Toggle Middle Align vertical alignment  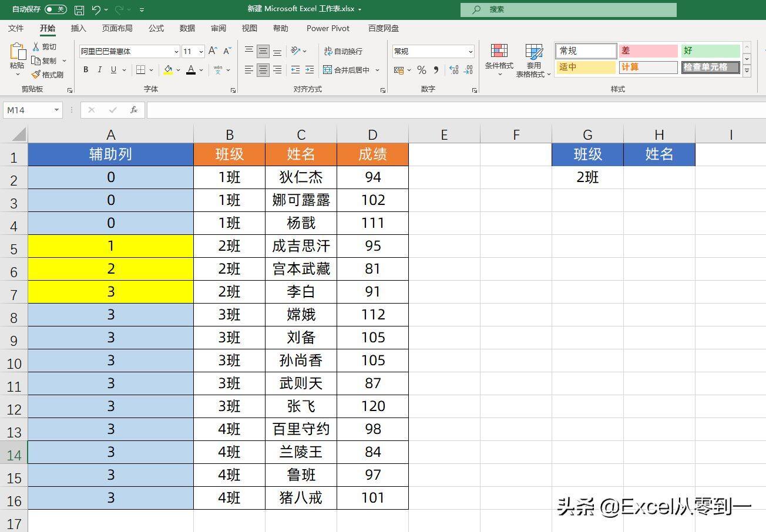[263, 51]
